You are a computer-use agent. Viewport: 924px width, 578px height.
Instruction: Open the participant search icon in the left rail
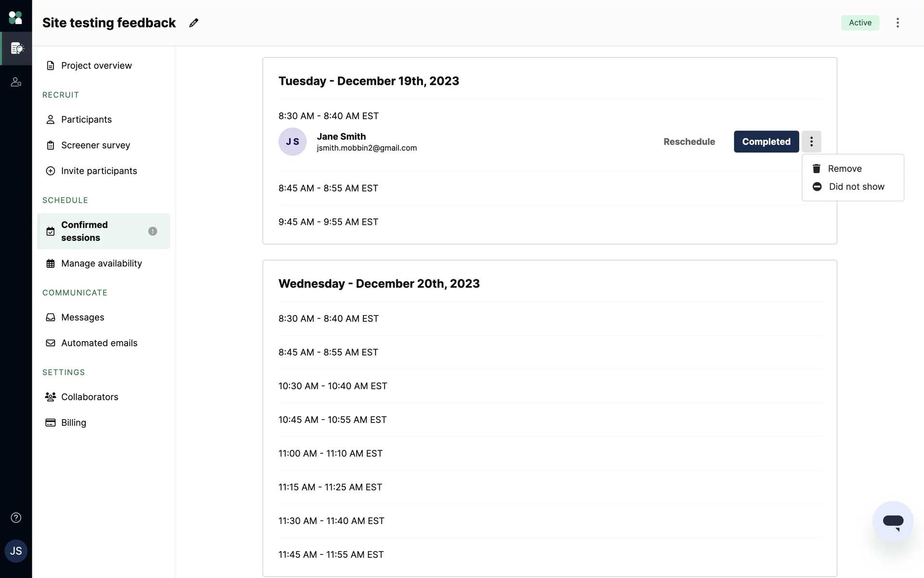pyautogui.click(x=16, y=82)
